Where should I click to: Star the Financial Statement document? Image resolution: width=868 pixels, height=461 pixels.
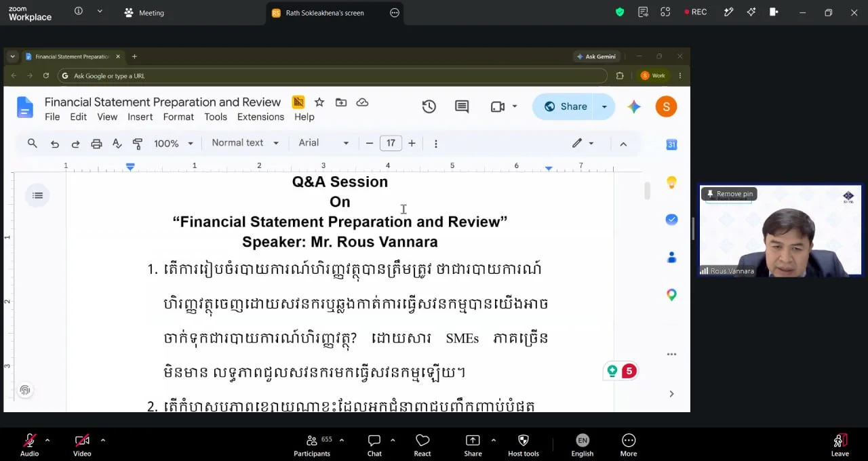click(x=319, y=102)
